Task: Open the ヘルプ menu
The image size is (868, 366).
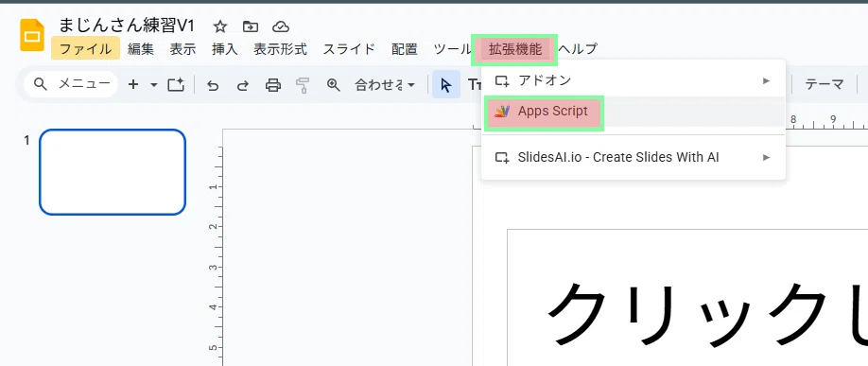Action: 578,49
